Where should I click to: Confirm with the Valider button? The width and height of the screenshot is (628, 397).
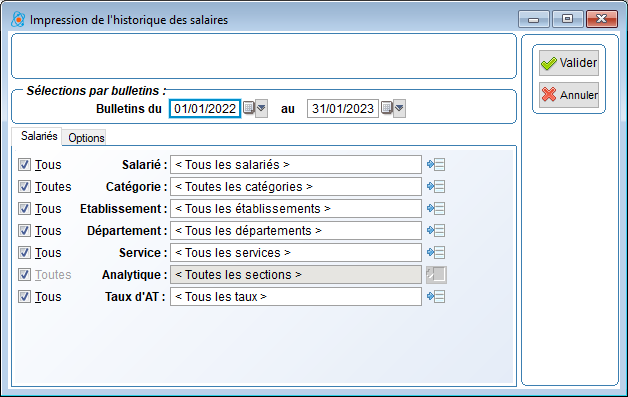[569, 63]
